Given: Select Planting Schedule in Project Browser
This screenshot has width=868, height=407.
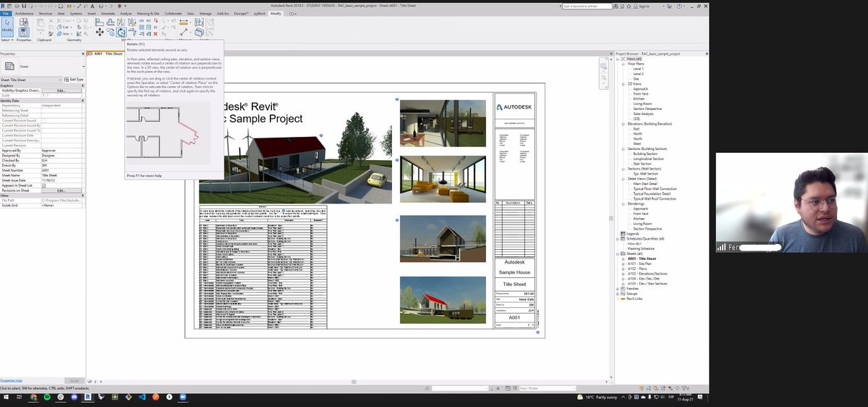Looking at the screenshot, I should coord(641,248).
